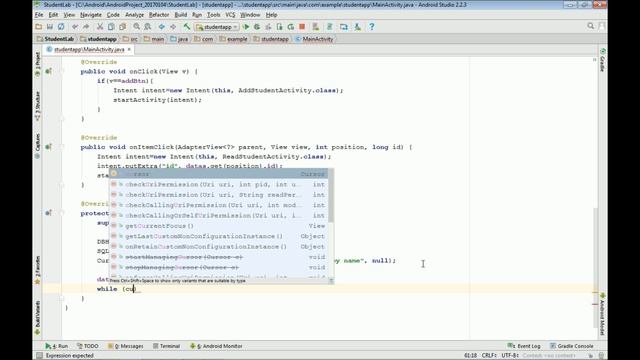Open the Run tool window

click(x=57, y=346)
